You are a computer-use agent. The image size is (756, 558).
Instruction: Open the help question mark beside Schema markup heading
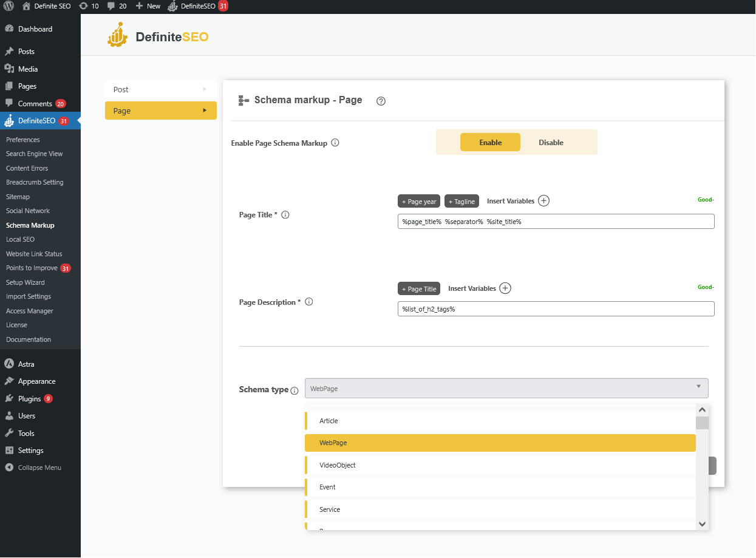click(381, 101)
